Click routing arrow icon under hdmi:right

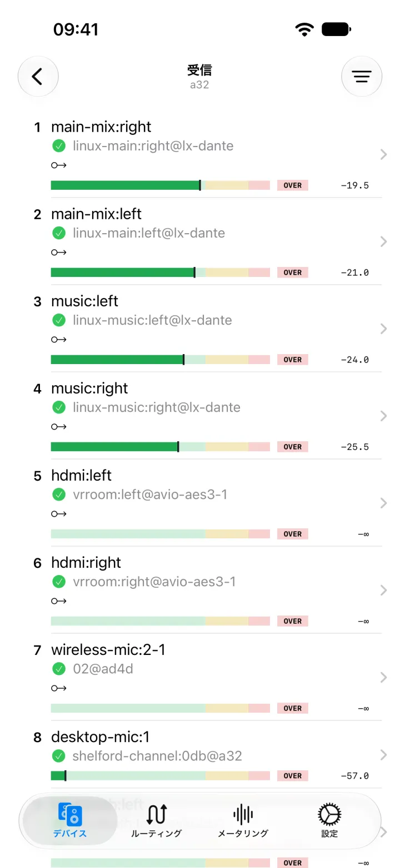tap(59, 601)
